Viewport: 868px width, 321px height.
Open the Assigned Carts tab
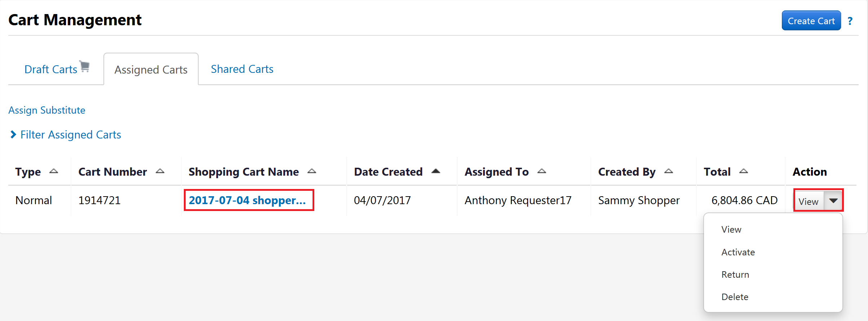151,70
